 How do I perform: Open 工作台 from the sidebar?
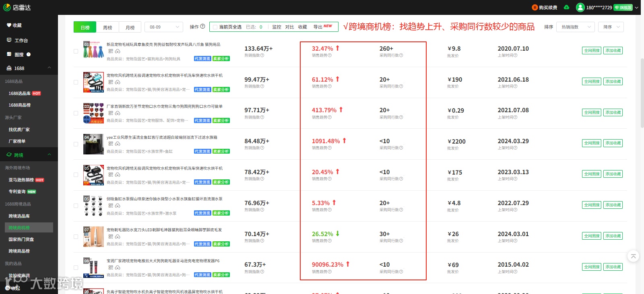(x=21, y=40)
